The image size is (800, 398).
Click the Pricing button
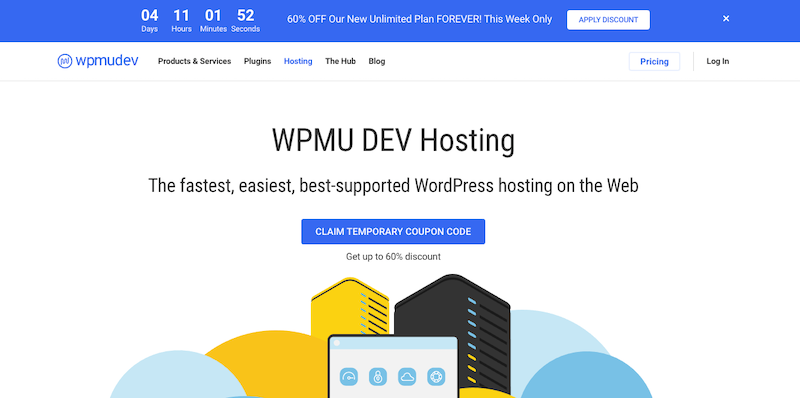654,61
